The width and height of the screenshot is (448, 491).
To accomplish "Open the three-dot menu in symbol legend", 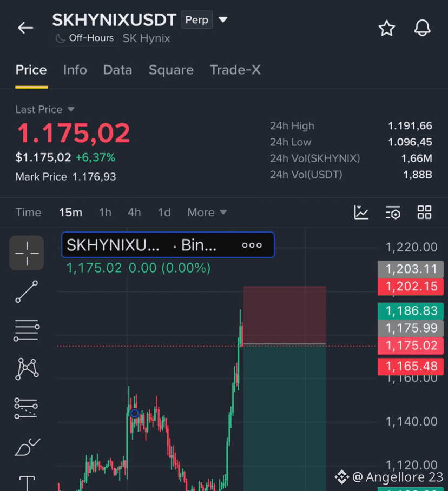I will (252, 245).
